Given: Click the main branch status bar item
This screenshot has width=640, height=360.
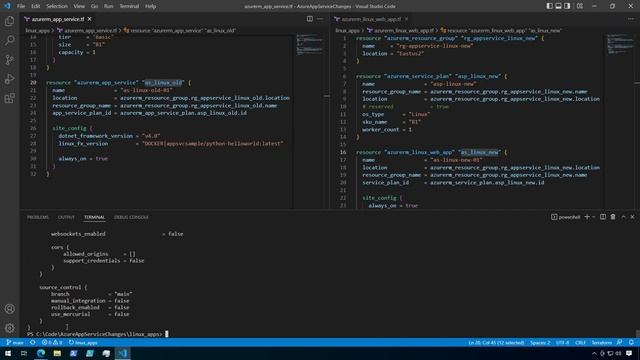Looking at the screenshot, I should [x=15, y=342].
